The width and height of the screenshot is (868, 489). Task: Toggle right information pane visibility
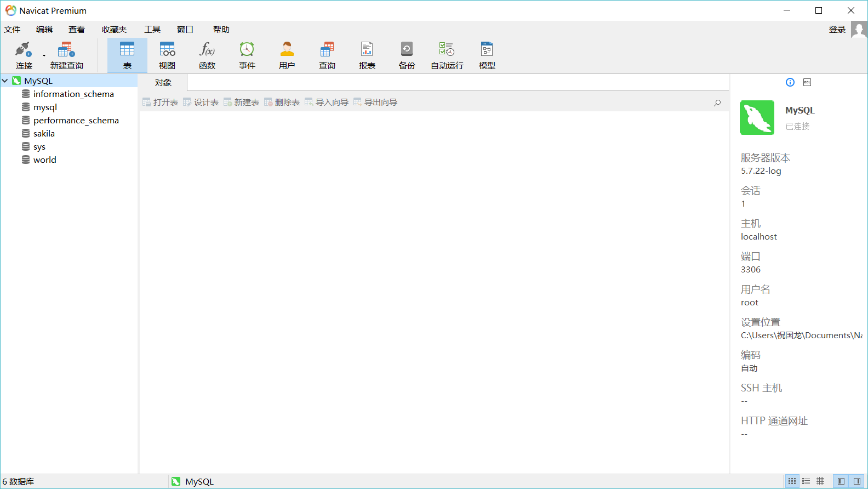pos(856,481)
